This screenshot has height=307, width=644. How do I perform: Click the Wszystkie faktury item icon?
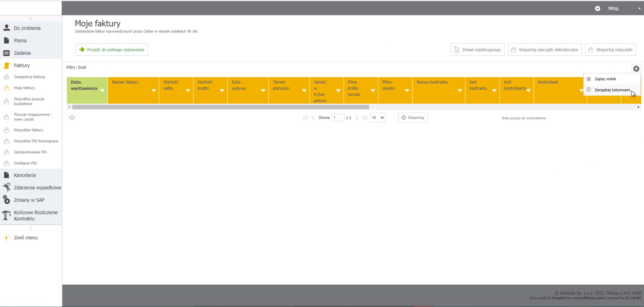point(7,130)
